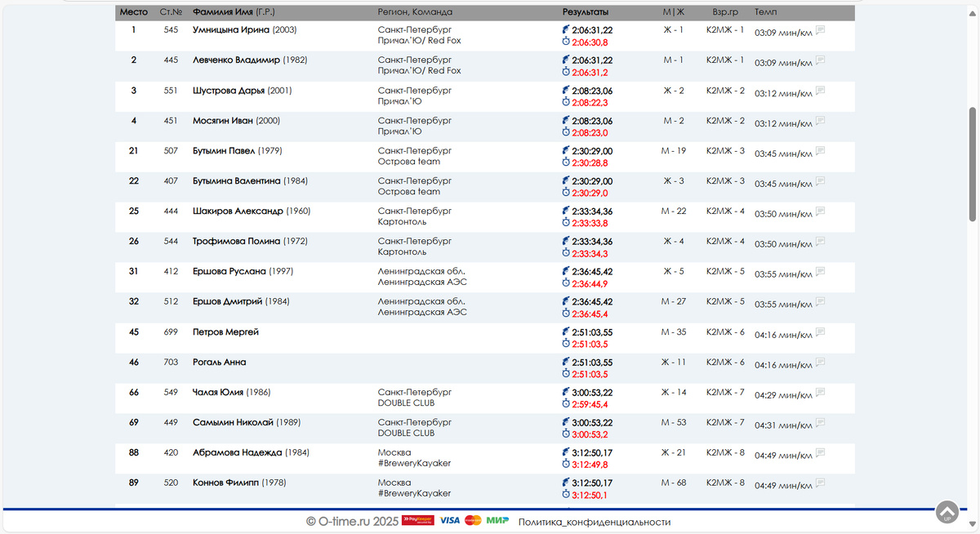Viewport: 980px width, 534px height.
Task: Click the М|Ж column header
Action: 674,12
